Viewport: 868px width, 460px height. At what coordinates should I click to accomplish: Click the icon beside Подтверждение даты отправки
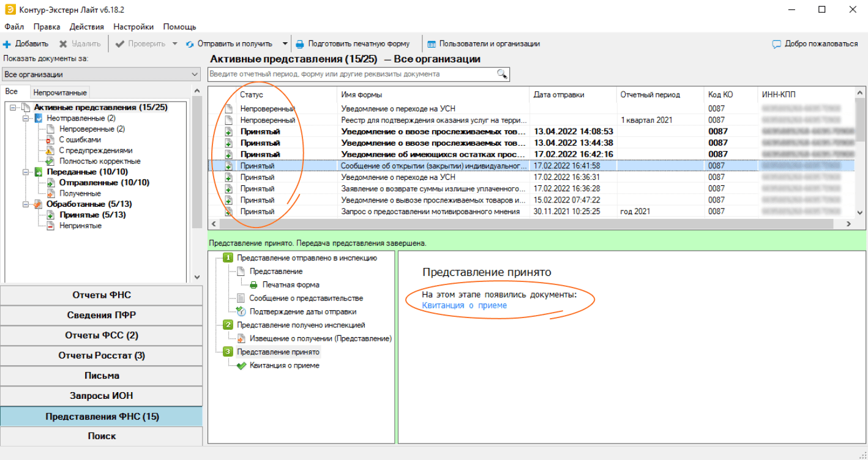(x=241, y=311)
